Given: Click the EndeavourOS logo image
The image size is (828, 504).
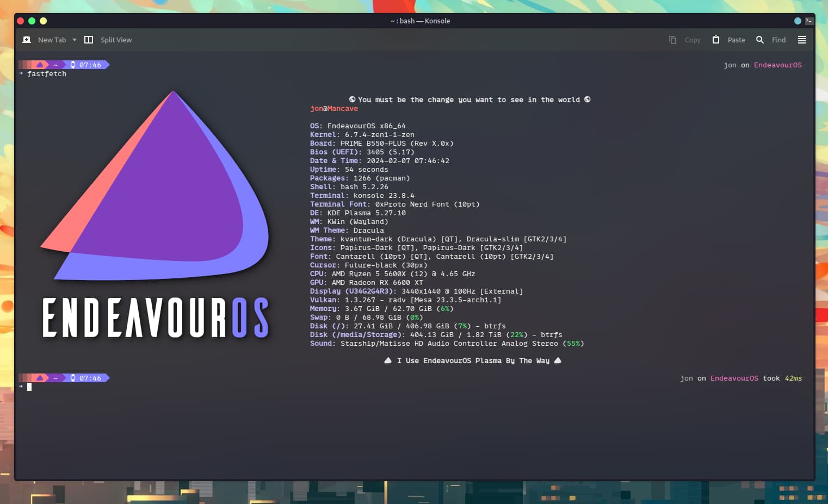Looking at the screenshot, I should [x=156, y=215].
